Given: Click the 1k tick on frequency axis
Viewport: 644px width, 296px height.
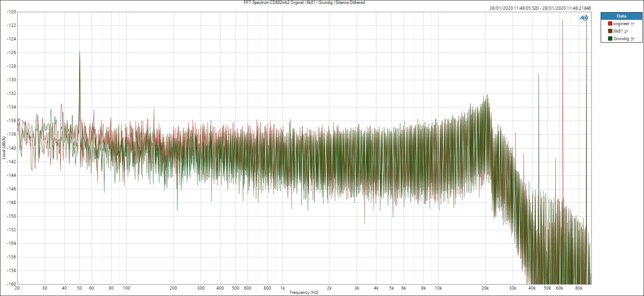Looking at the screenshot, I should coord(282,288).
